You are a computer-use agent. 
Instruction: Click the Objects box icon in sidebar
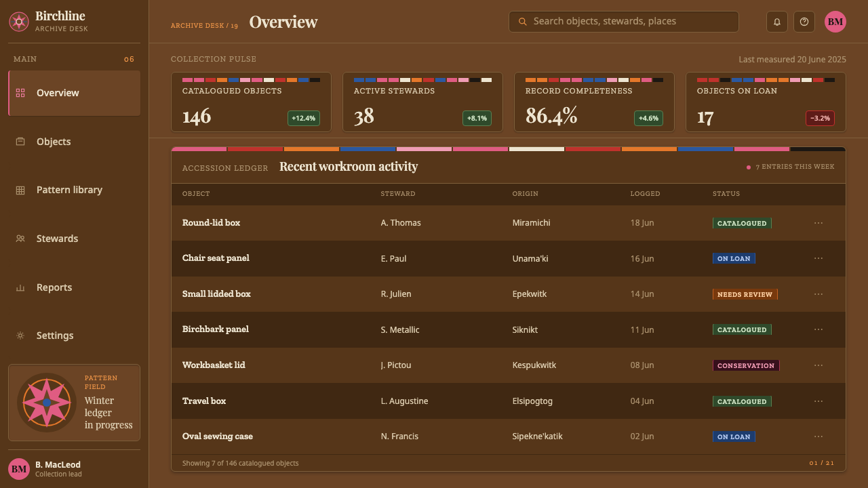pyautogui.click(x=20, y=142)
